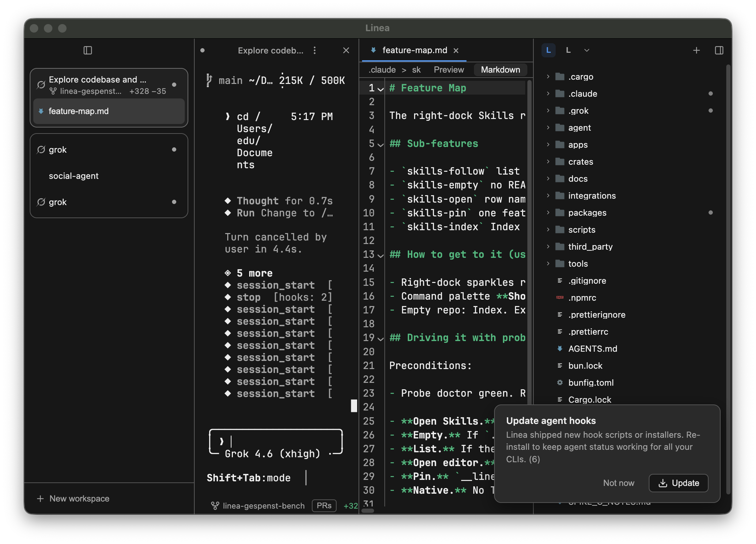Viewport: 756px width, 544px height.
Task: Open the .prettierignore file
Action: click(596, 314)
